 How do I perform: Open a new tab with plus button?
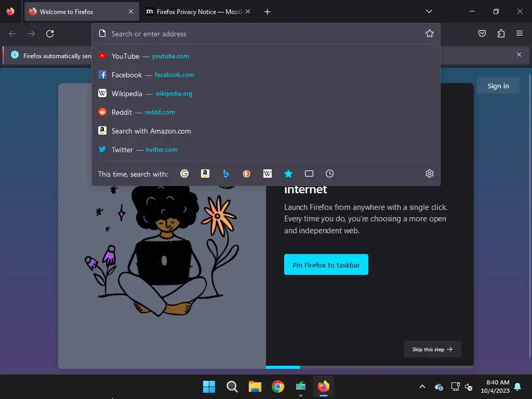pos(268,12)
